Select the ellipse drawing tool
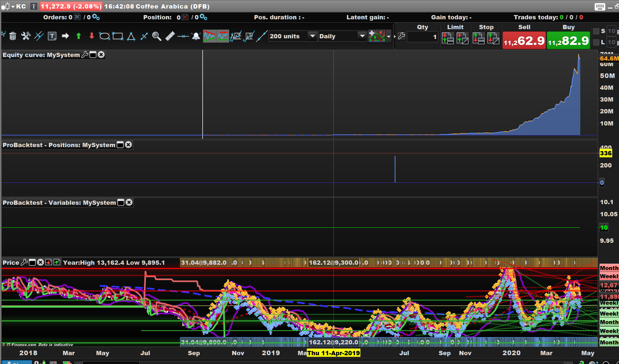Screen dimensions: 619x364 [104, 36]
